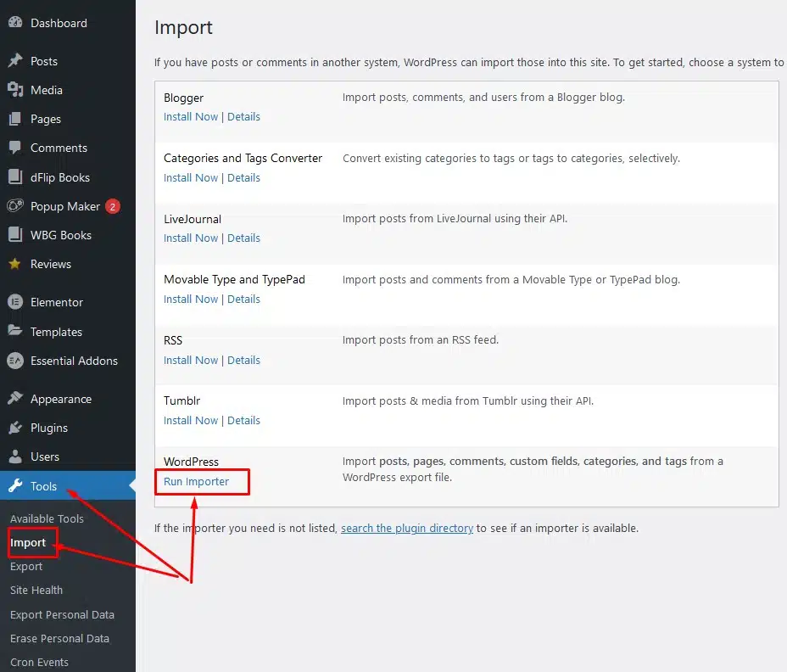Open the search the plugin directory link
The width and height of the screenshot is (787, 672).
pos(407,529)
